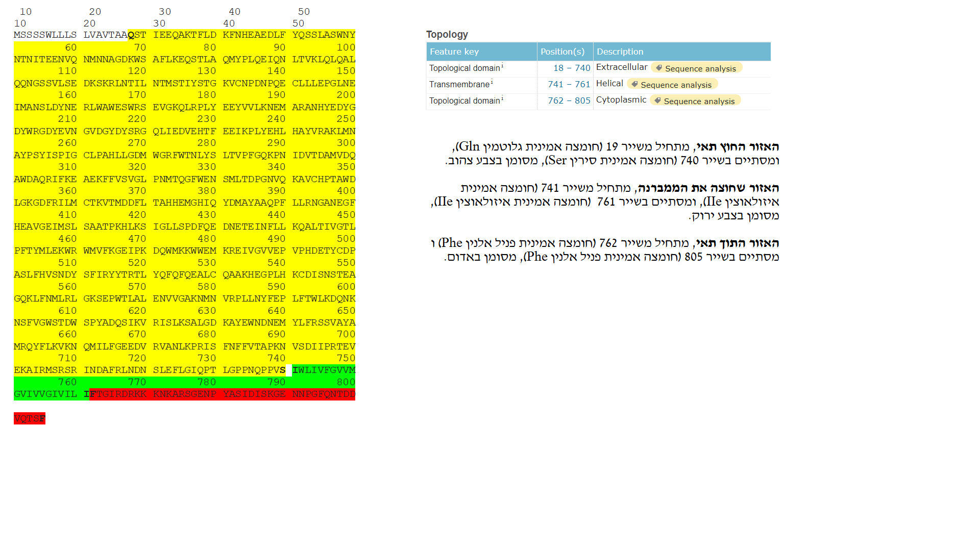The width and height of the screenshot is (980, 551).
Task: Click tag icon in Cytoplasmic Sequence analysis badge
Action: coord(658,101)
